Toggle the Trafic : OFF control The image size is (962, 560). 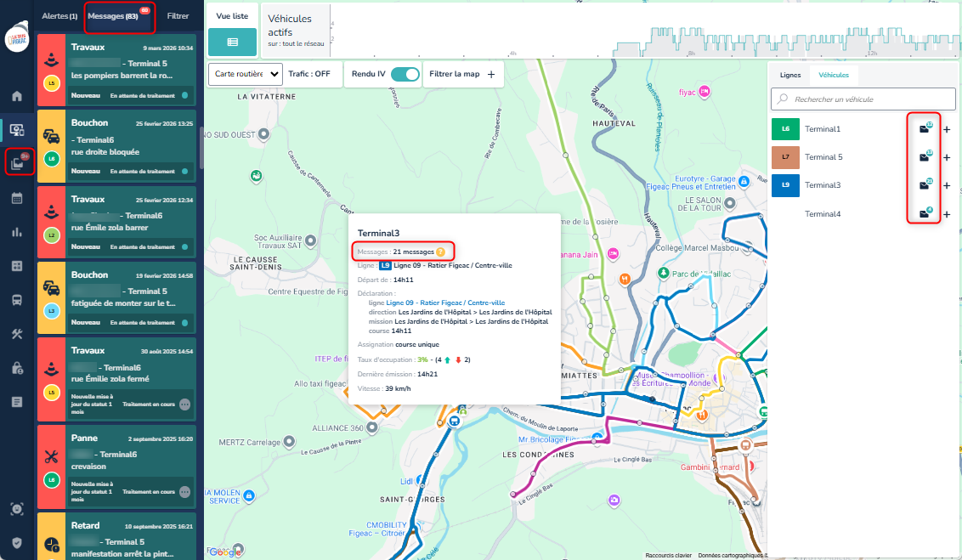[309, 74]
